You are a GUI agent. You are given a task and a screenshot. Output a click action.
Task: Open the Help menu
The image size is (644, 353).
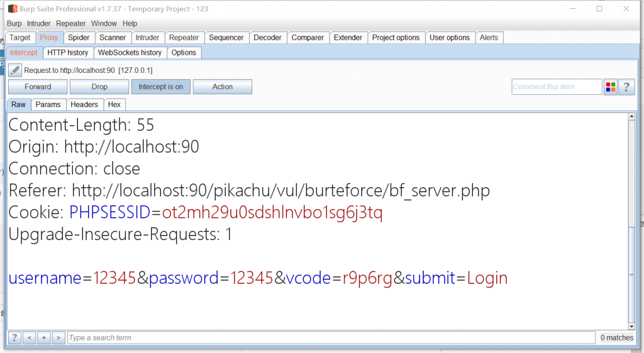coord(130,23)
